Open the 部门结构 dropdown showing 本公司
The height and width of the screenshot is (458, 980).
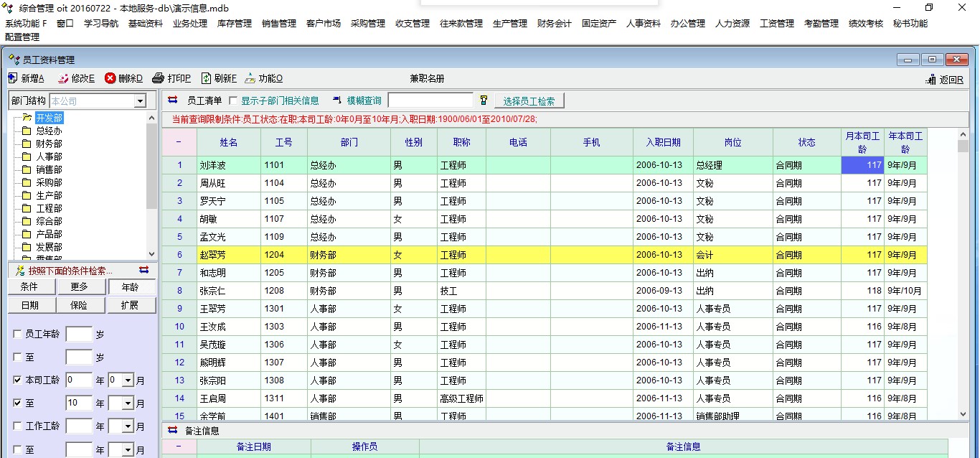pos(140,101)
